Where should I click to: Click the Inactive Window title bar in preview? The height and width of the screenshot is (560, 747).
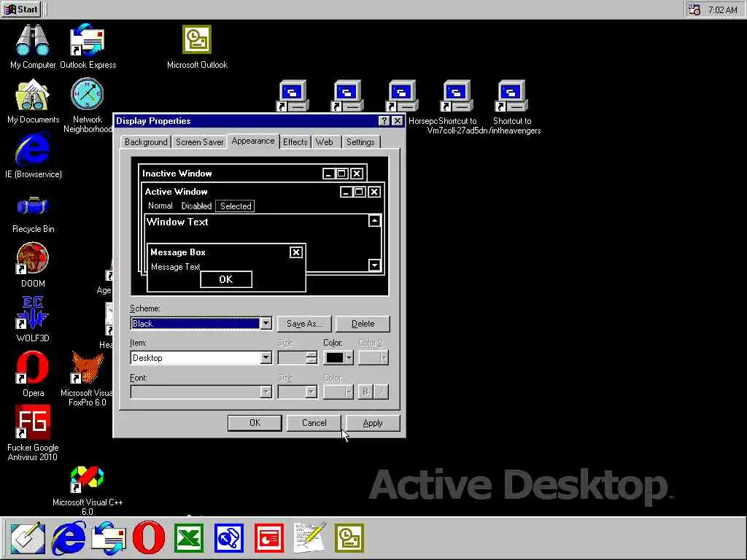[252, 174]
